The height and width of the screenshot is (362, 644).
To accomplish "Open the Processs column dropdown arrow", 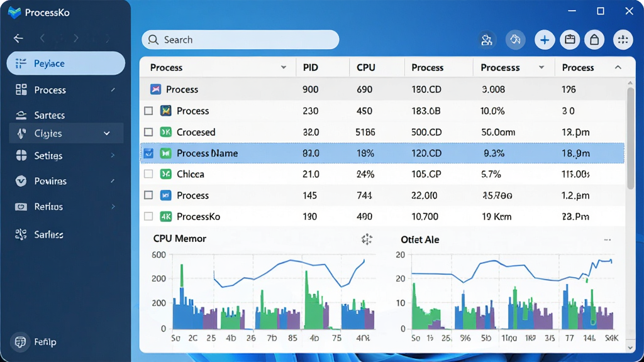I will tap(541, 67).
